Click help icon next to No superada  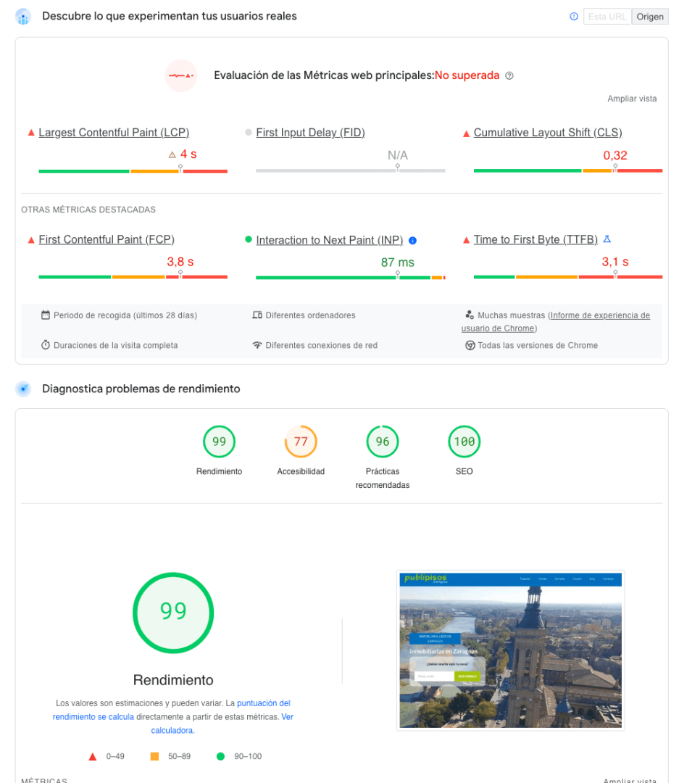pyautogui.click(x=509, y=76)
